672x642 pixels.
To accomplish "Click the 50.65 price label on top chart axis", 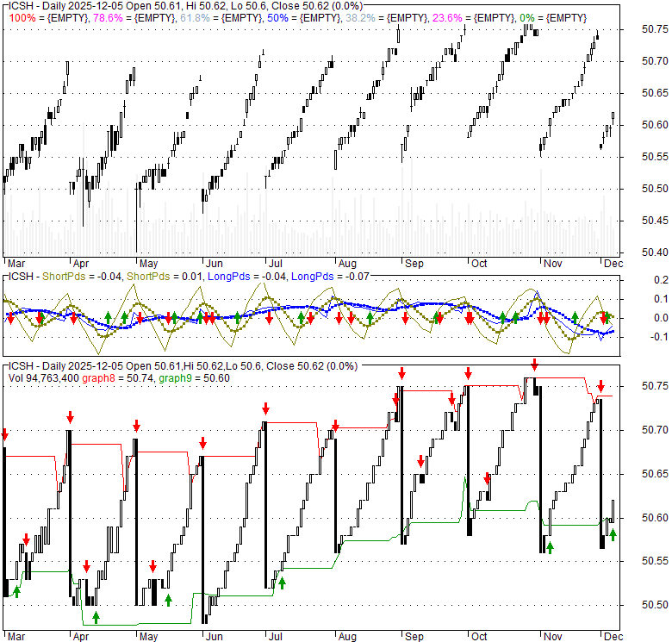I will 655,93.
